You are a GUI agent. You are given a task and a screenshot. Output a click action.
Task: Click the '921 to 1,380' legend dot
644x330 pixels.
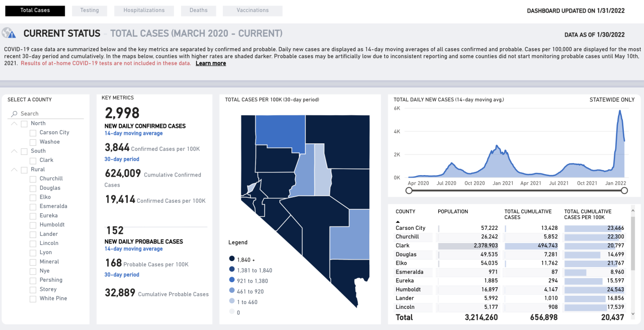pos(231,280)
